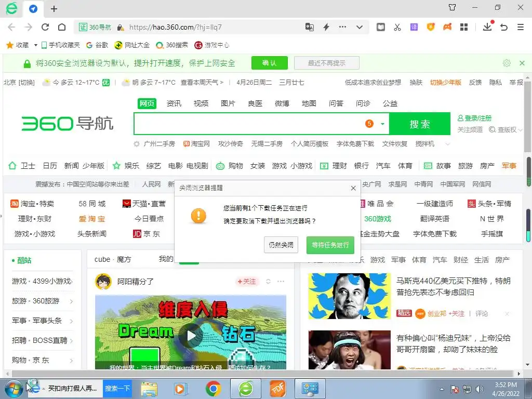Reload the page with refresh icon
The image size is (532, 399).
coord(45,27)
